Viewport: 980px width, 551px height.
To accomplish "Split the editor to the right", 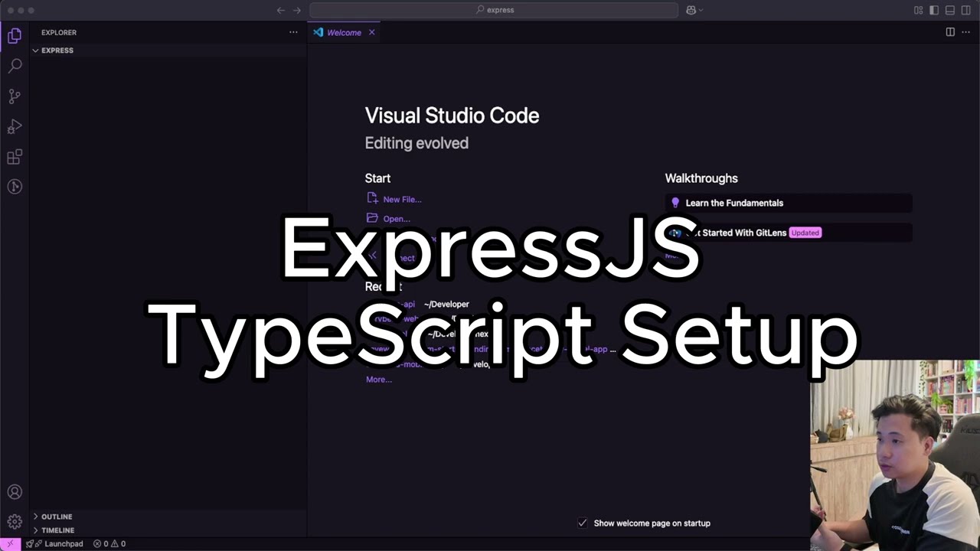I will 950,32.
